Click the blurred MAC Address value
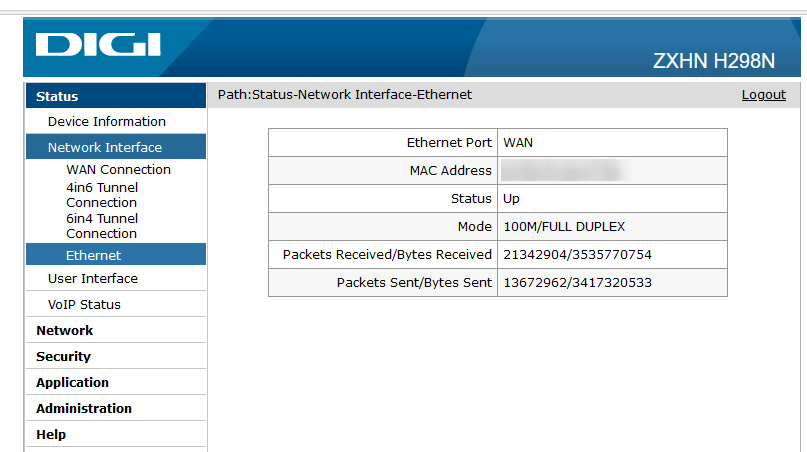 564,170
